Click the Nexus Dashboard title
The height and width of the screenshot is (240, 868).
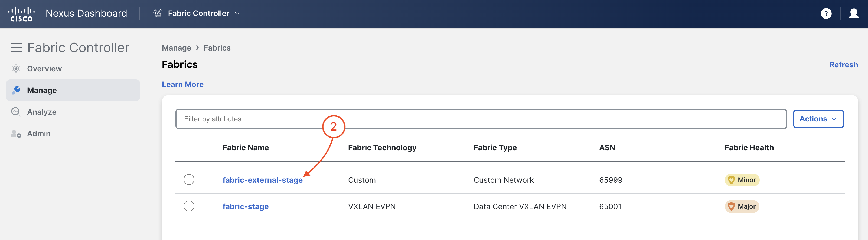coord(86,13)
